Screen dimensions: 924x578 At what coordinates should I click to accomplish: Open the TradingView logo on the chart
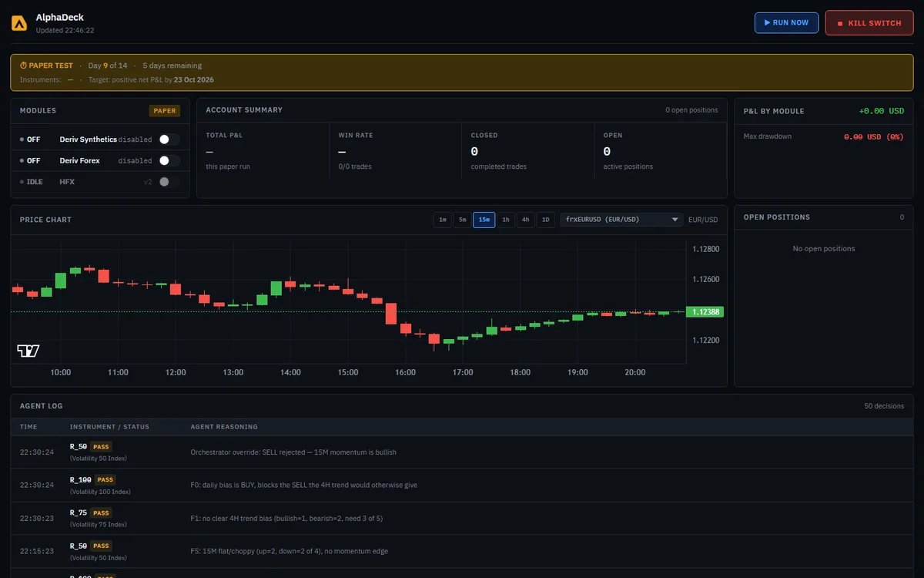tap(28, 351)
